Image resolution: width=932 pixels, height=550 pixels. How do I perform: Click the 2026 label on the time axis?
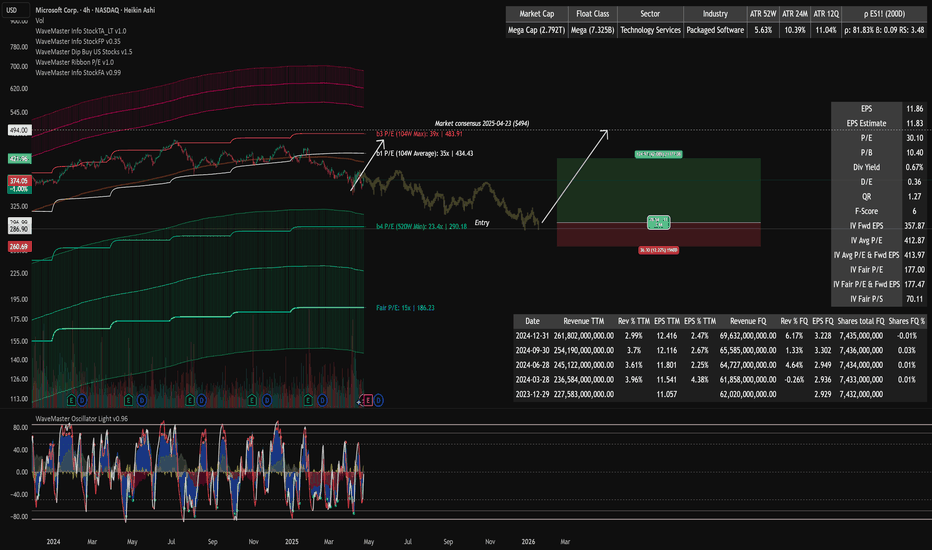[x=528, y=542]
